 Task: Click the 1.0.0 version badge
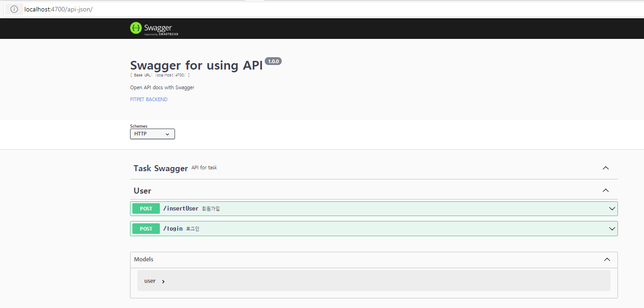coord(273,61)
